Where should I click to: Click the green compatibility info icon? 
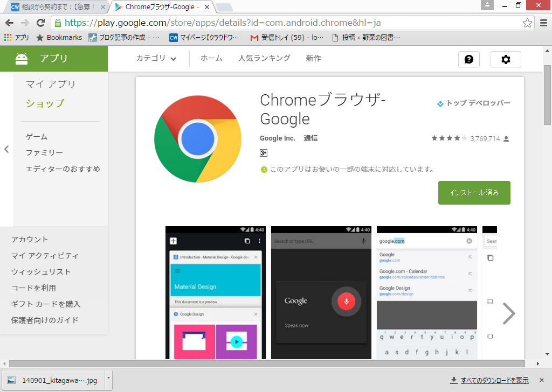pos(264,170)
